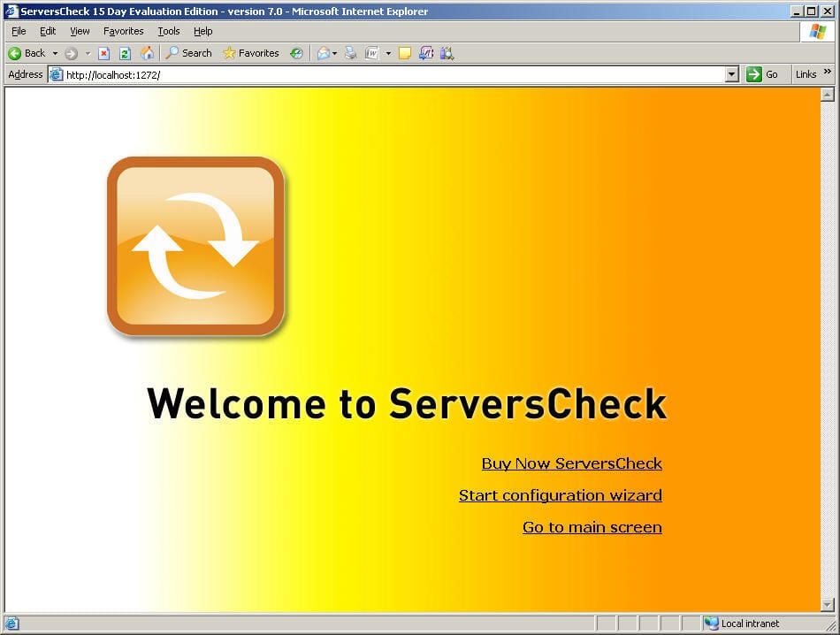Viewport: 840px width, 635px height.
Task: Open the Mail button dropdown arrow
Action: tap(335, 53)
